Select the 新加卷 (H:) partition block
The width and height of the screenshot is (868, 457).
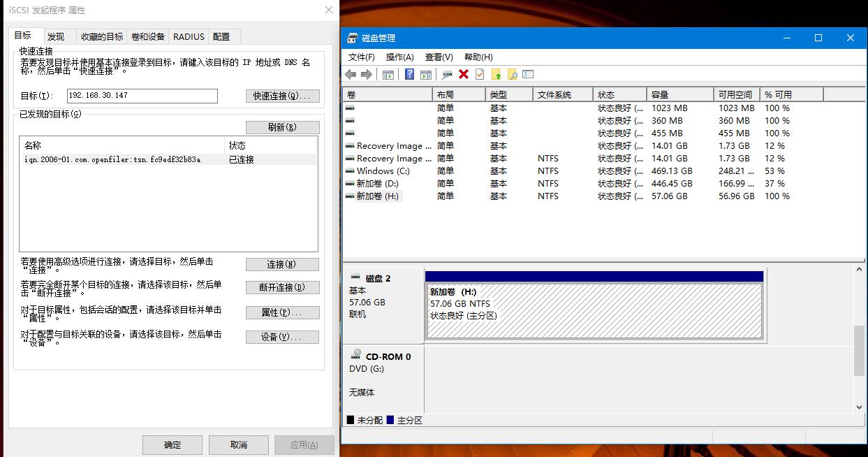point(594,311)
